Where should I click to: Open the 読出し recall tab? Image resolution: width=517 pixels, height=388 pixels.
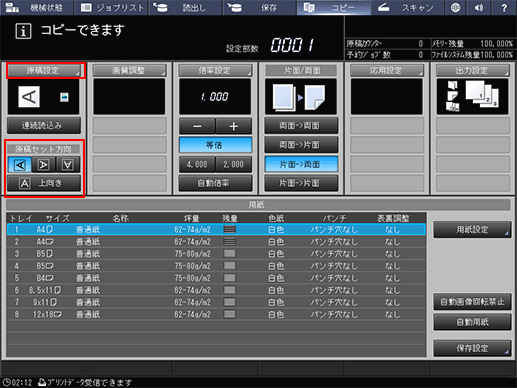[x=185, y=8]
